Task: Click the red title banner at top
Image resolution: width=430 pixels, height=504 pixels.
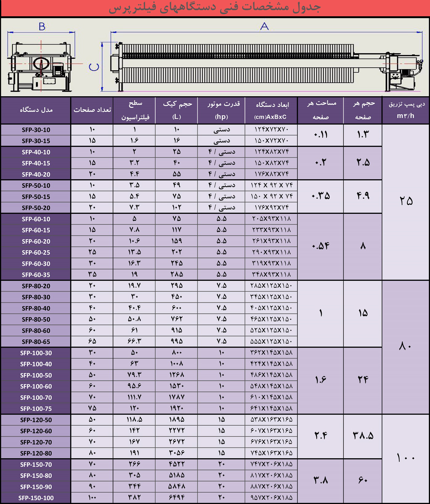Action: tap(215, 8)
